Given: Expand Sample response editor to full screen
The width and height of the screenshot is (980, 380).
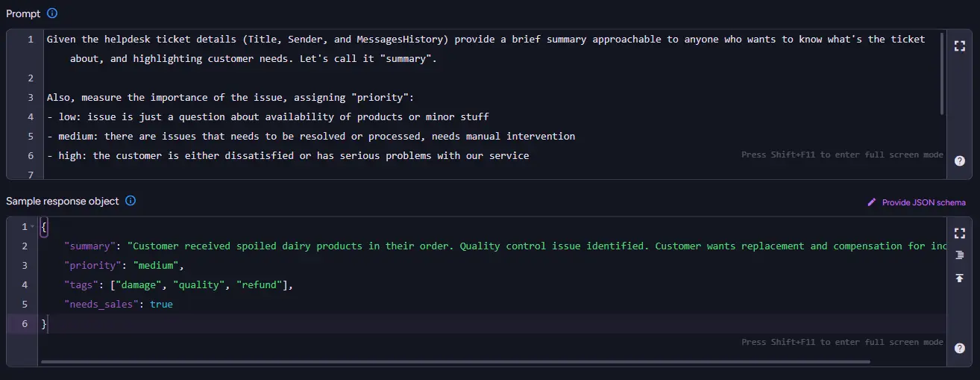Looking at the screenshot, I should pos(960,232).
